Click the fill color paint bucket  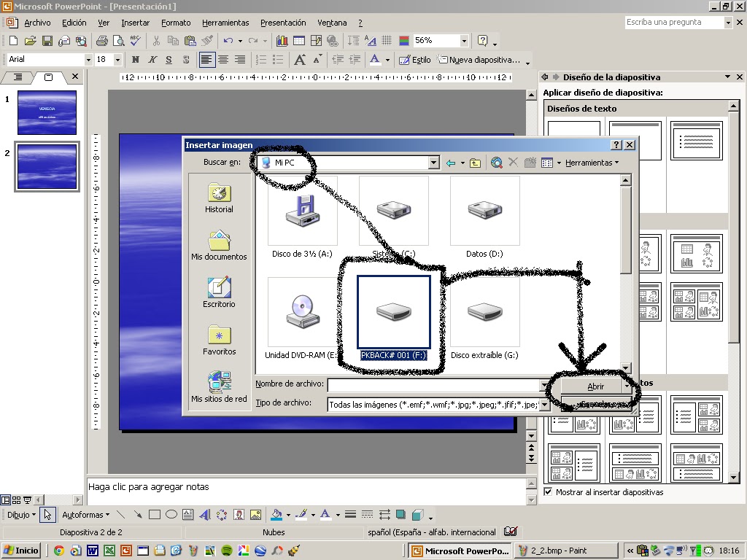pyautogui.click(x=276, y=514)
